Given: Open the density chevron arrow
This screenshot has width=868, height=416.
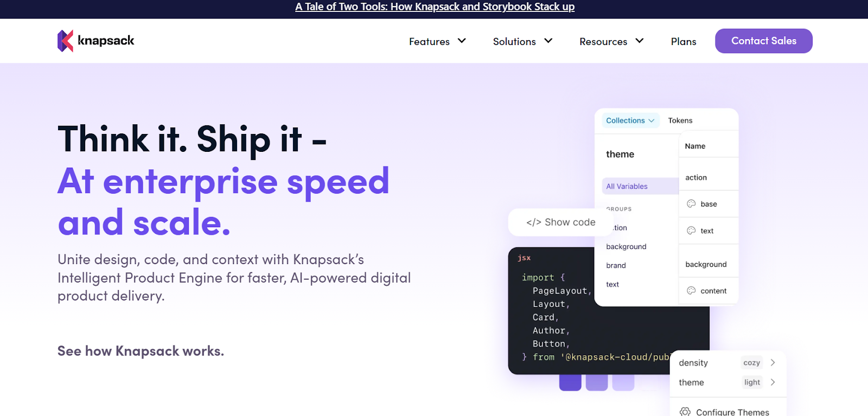Looking at the screenshot, I should pyautogui.click(x=773, y=363).
